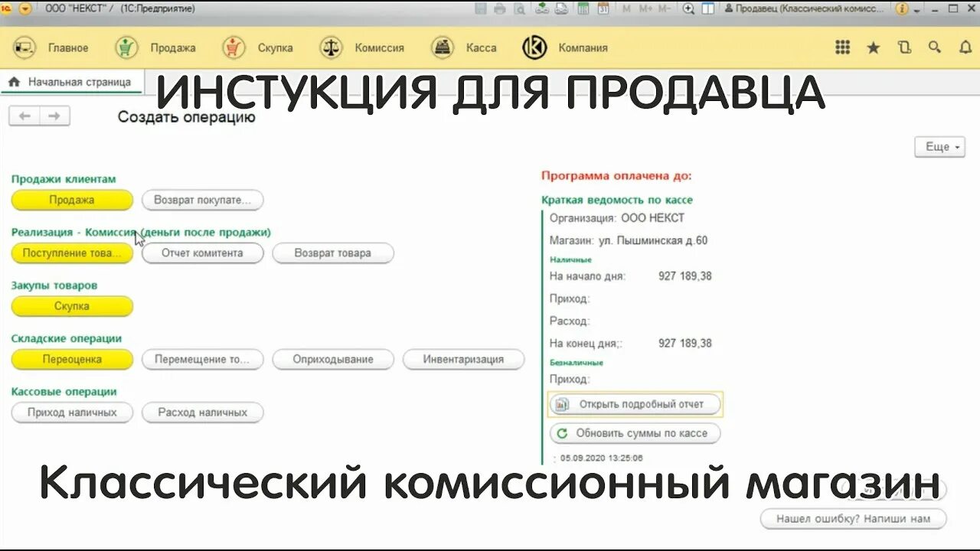Screen dimensions: 980x551
Task: Click the Организация: ООО НЕКСТ text
Action: (617, 218)
